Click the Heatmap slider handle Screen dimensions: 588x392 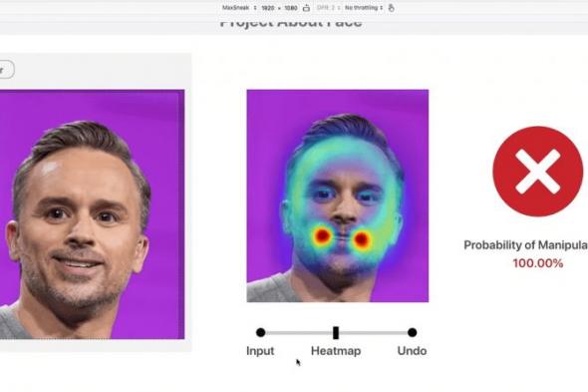coord(336,332)
